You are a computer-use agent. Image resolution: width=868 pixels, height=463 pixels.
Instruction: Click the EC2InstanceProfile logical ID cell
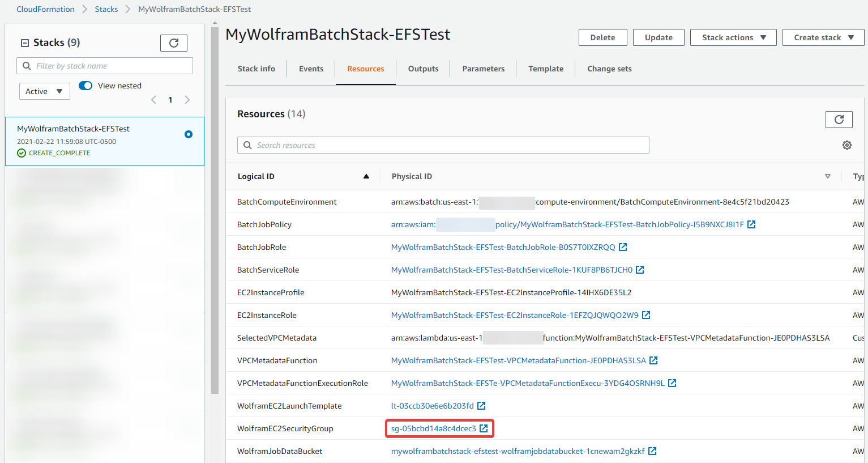(271, 292)
